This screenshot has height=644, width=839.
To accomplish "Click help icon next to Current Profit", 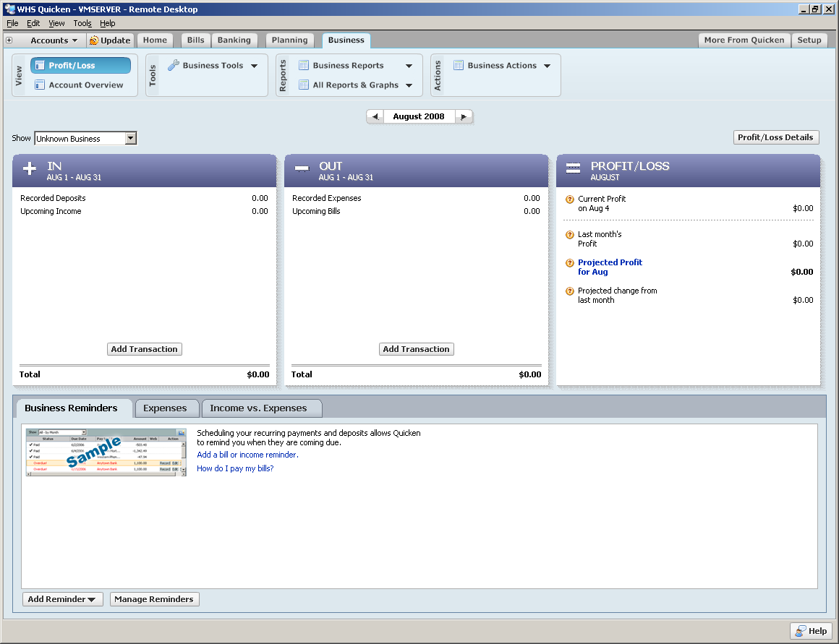I will [x=570, y=199].
